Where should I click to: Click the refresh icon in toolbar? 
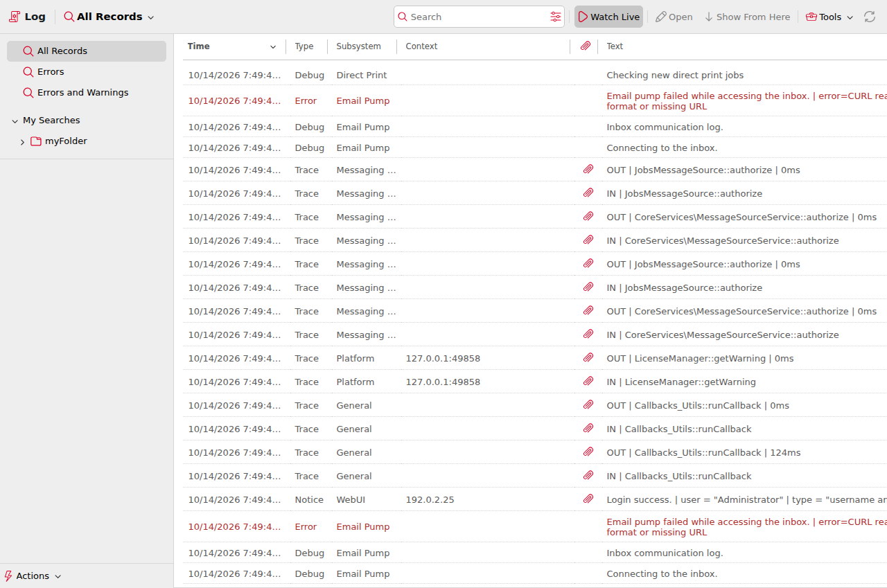pyautogui.click(x=870, y=17)
